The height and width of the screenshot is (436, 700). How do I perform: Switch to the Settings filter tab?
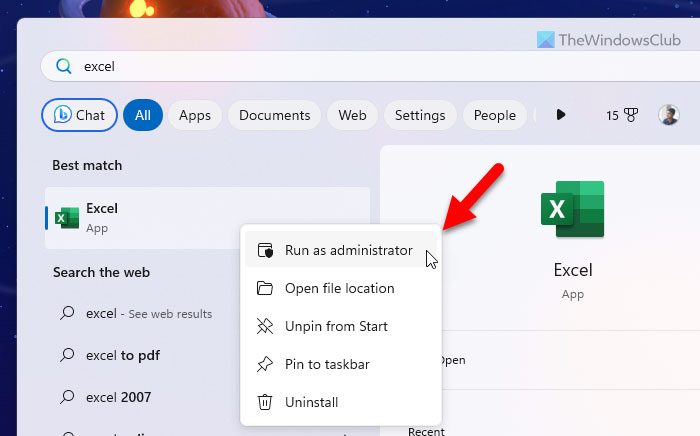pyautogui.click(x=420, y=115)
